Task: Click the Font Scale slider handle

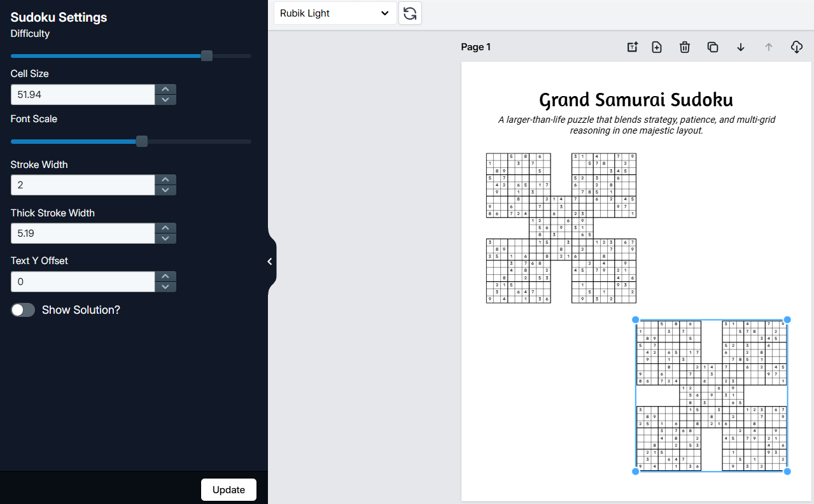Action: coord(142,141)
